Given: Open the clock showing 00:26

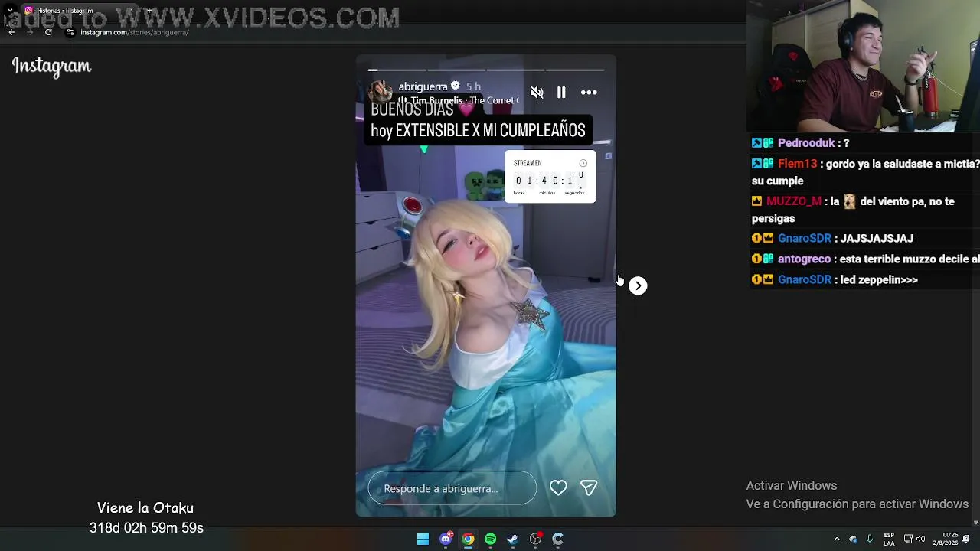Looking at the screenshot, I should (946, 539).
